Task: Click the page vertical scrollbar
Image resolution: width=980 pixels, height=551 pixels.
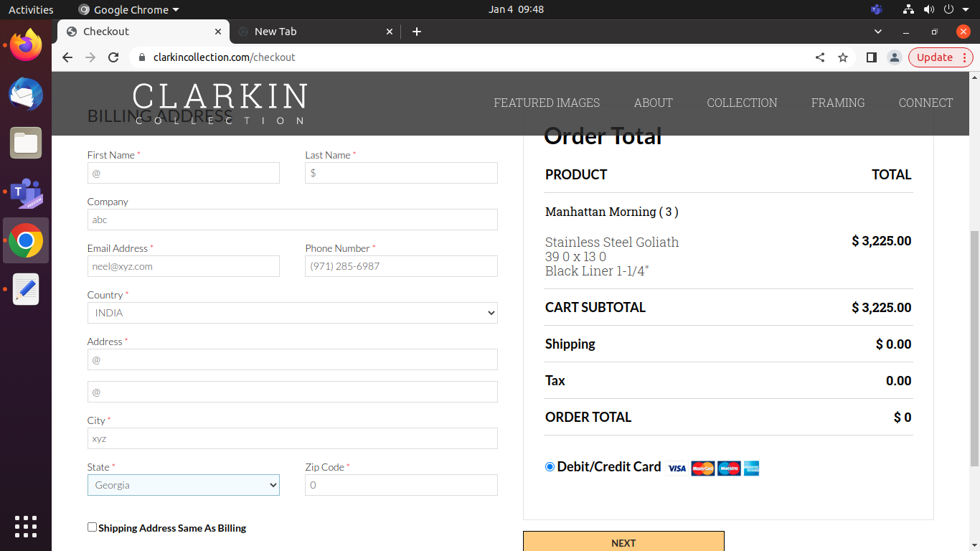Action: coord(974,348)
